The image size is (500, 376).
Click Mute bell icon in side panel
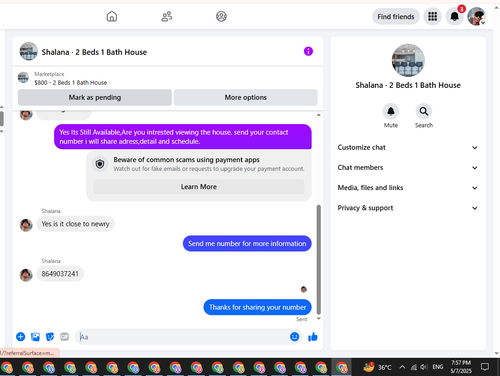point(391,111)
